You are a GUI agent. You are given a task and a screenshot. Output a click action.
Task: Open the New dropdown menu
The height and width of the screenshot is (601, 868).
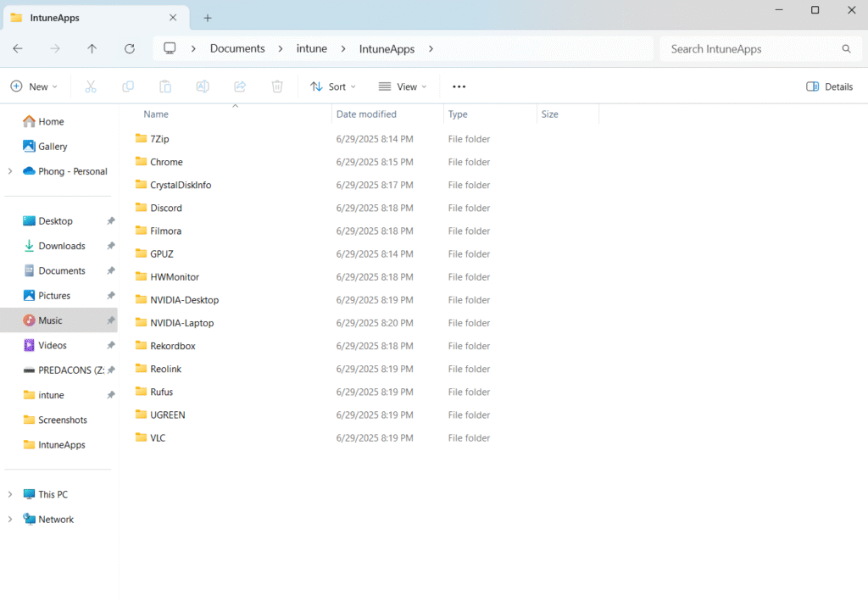pos(34,86)
